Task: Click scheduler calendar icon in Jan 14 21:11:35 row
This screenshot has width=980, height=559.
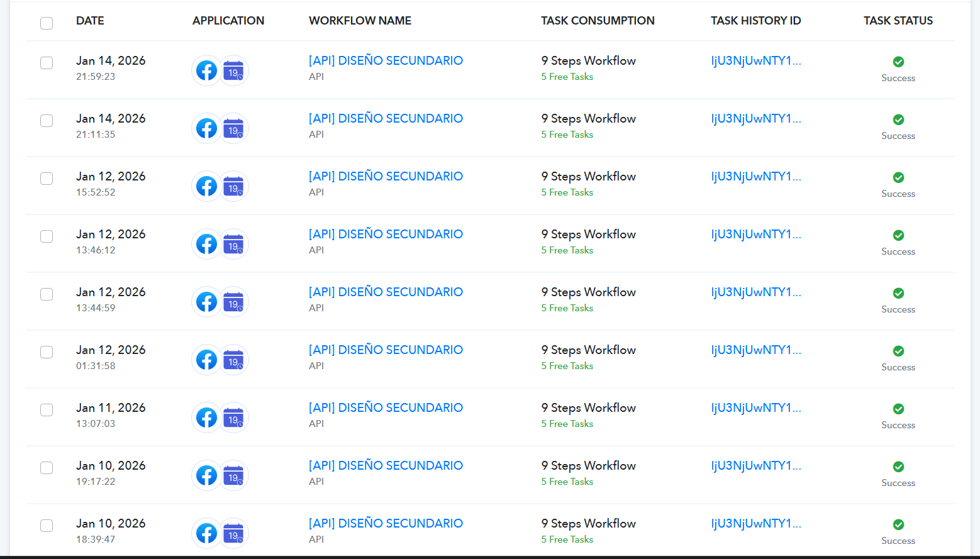Action: coord(233,128)
